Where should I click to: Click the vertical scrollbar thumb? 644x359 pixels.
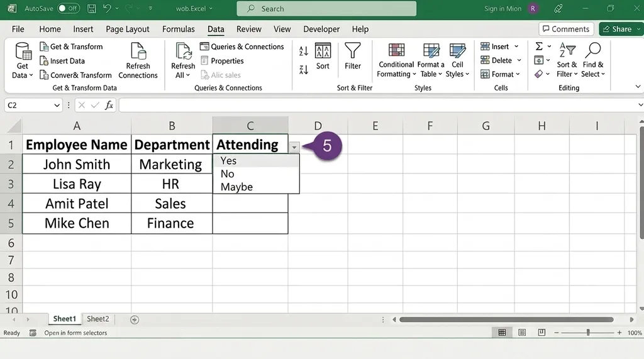(x=641, y=183)
